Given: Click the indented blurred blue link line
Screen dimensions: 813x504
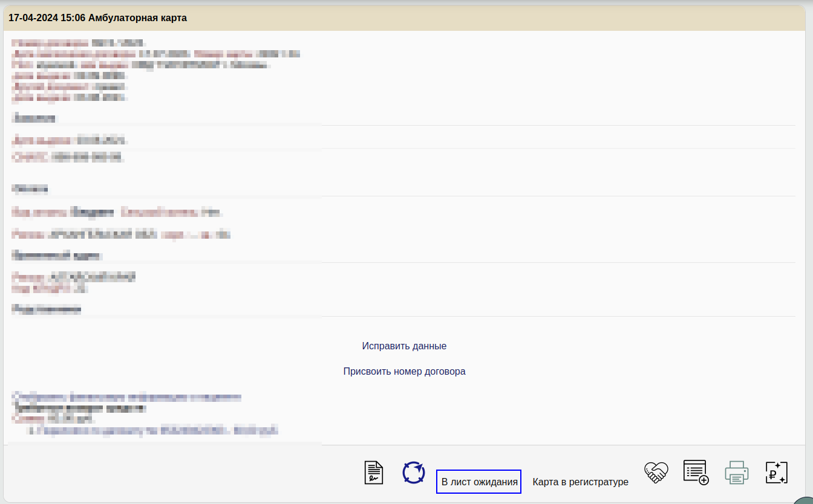Looking at the screenshot, I should pyautogui.click(x=154, y=431).
